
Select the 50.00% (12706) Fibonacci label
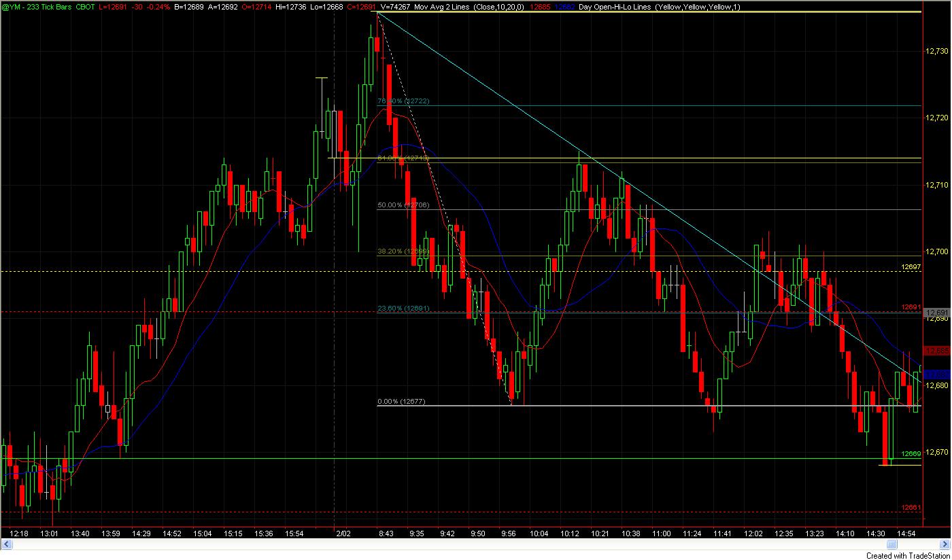(x=403, y=205)
